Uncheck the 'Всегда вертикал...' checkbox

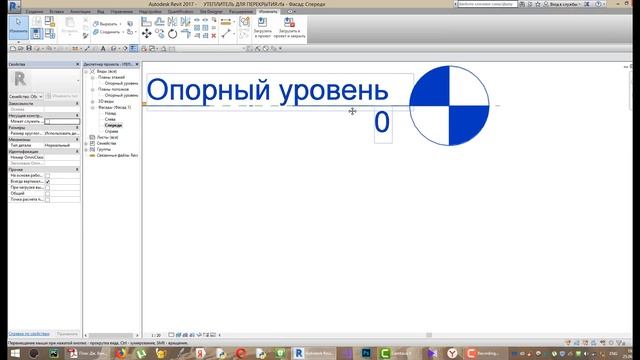[x=47, y=181]
